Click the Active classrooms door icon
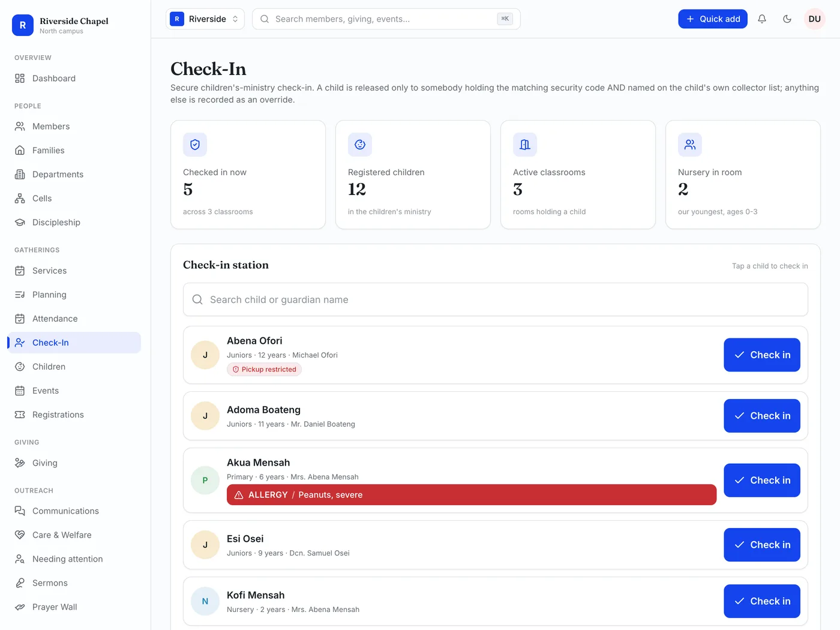This screenshot has width=840, height=630. (525, 145)
